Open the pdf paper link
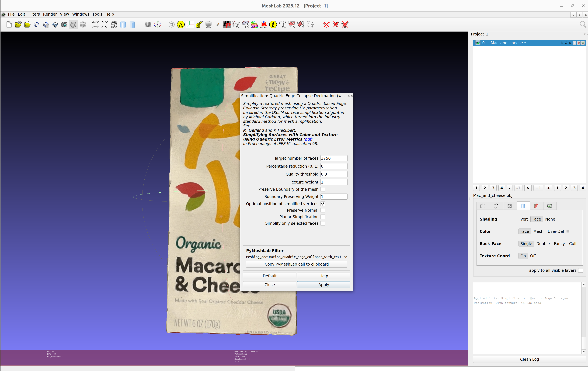This screenshot has height=371, width=588. tap(308, 139)
